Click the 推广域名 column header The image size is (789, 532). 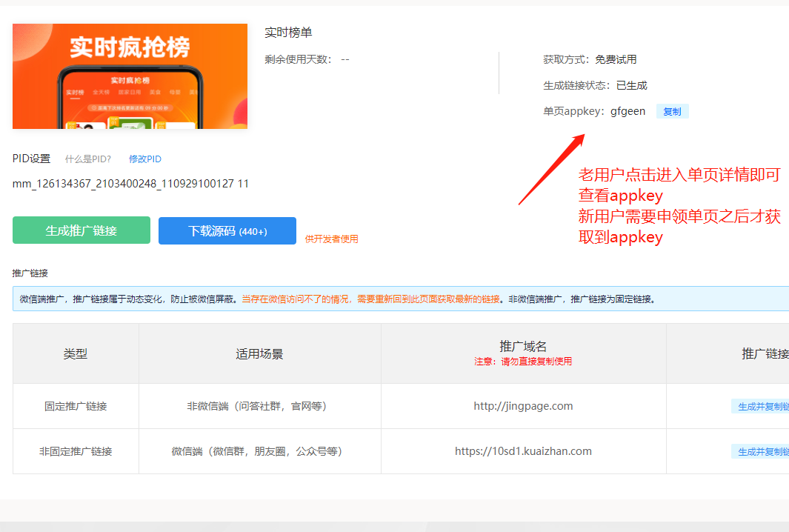(523, 347)
